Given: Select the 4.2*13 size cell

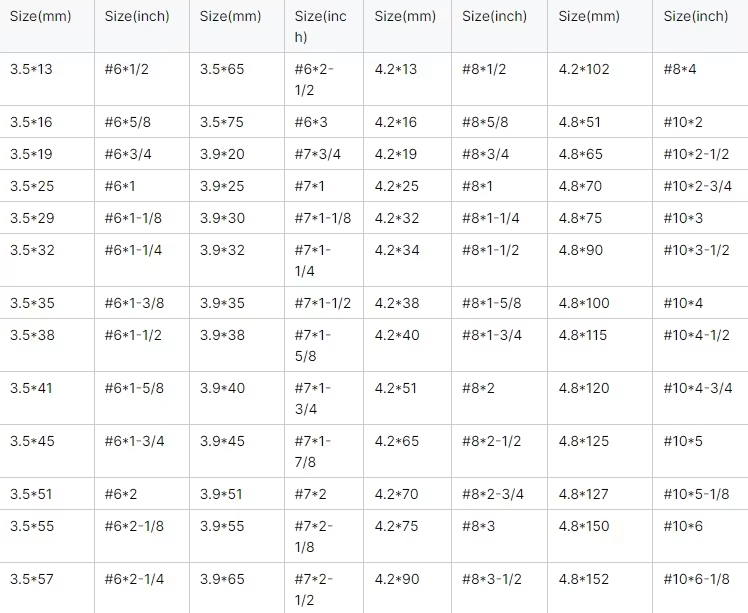Looking at the screenshot, I should pyautogui.click(x=396, y=69).
